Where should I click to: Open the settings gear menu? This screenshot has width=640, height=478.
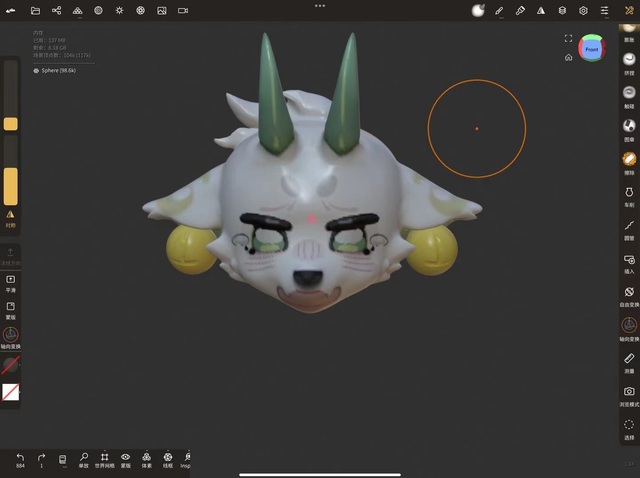coord(583,10)
